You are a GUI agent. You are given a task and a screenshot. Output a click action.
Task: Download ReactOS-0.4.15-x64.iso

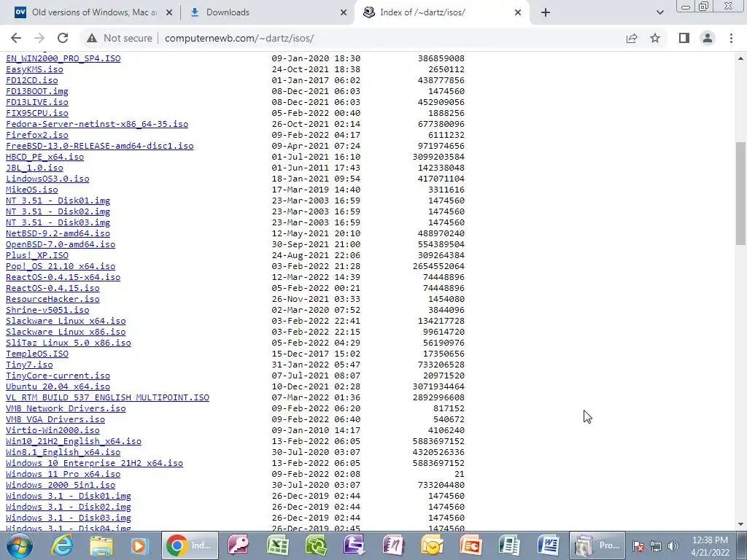point(63,277)
